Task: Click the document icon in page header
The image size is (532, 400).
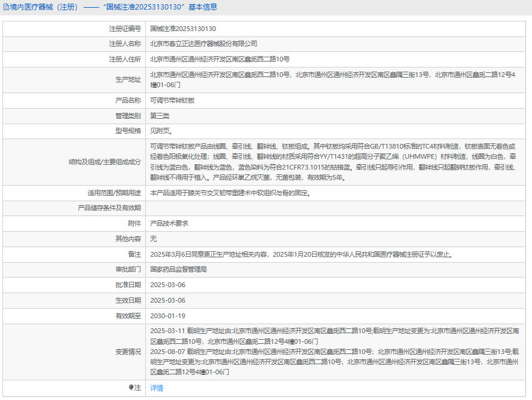Action: [6, 7]
